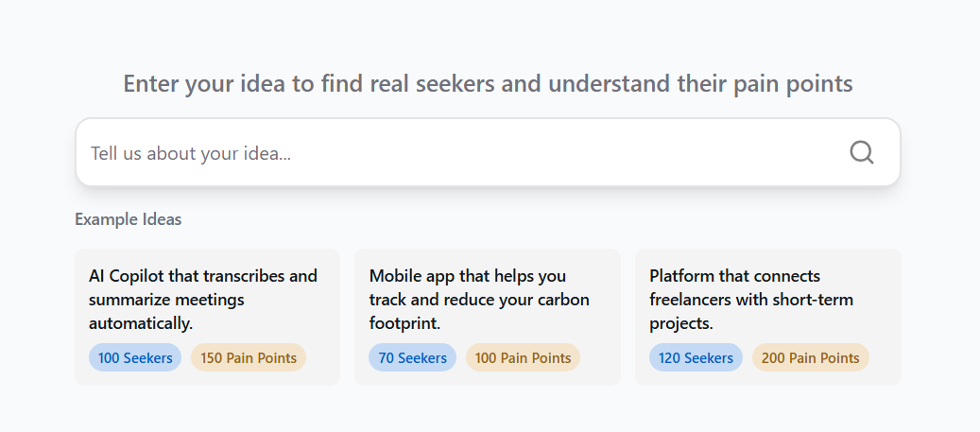Click the '150 Pain Points' badge

click(249, 358)
